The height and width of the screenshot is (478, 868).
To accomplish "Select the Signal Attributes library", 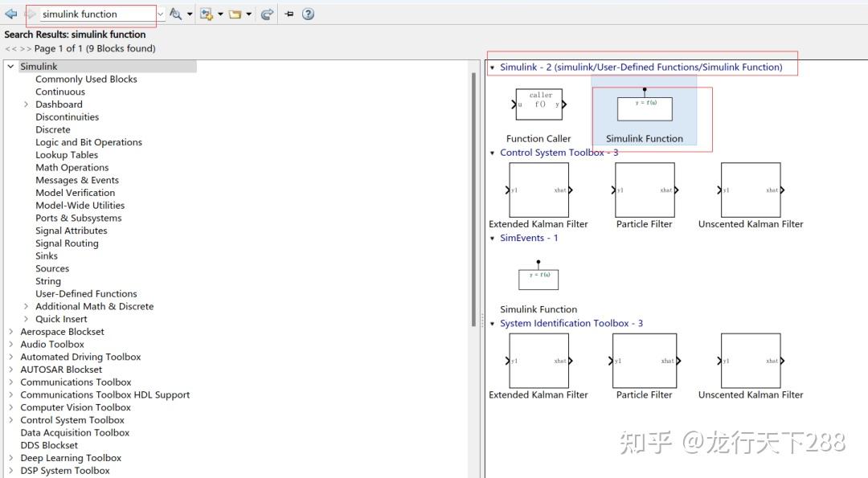I will [x=72, y=231].
